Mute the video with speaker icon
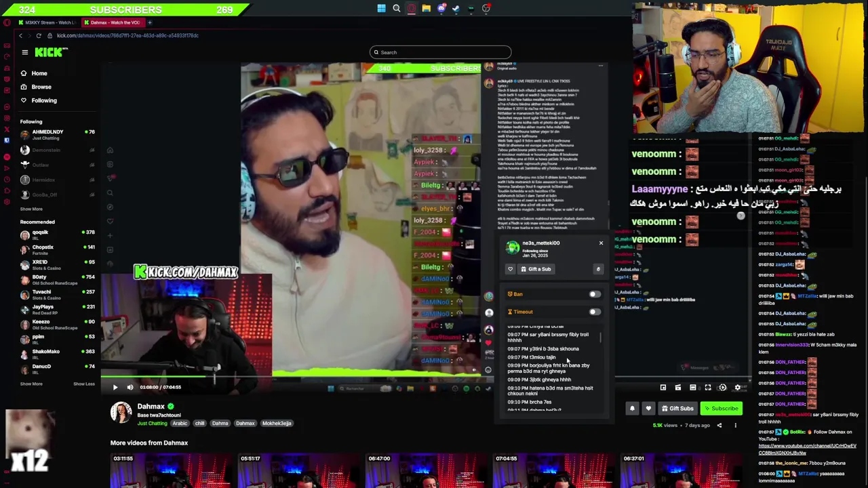Image resolution: width=868 pixels, height=488 pixels. click(130, 387)
